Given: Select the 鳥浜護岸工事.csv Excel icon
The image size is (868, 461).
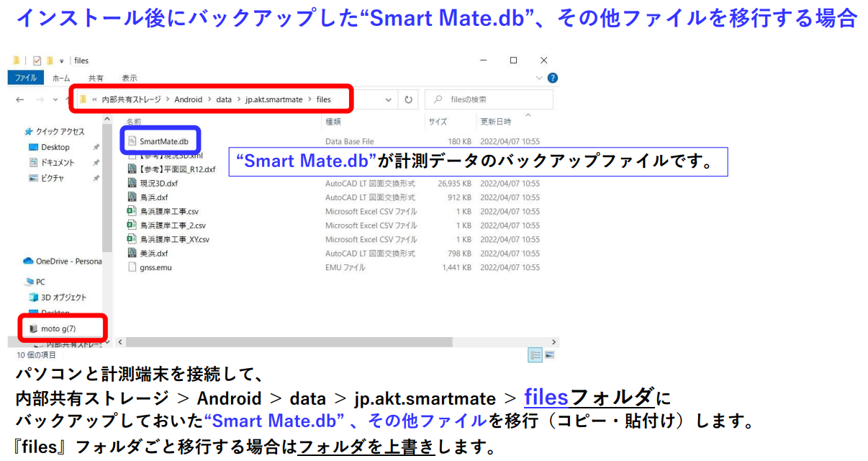Looking at the screenshot, I should [132, 211].
